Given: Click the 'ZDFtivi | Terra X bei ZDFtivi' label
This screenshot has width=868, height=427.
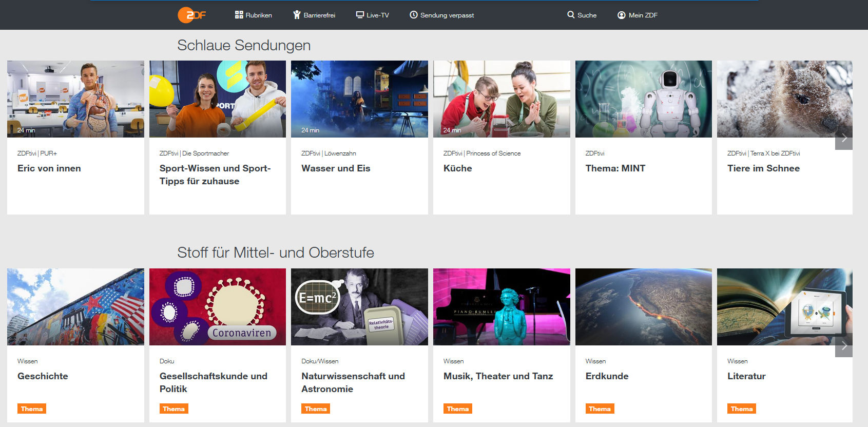Looking at the screenshot, I should pos(764,153).
